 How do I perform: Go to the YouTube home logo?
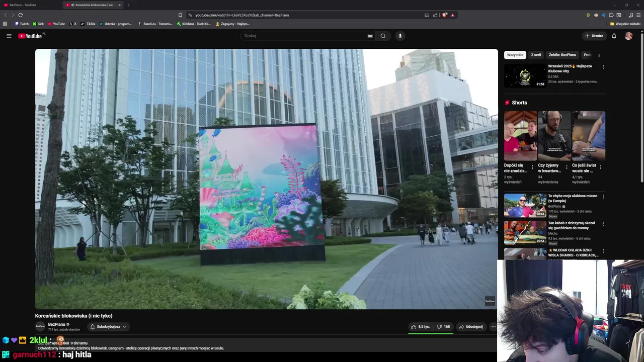point(30,36)
